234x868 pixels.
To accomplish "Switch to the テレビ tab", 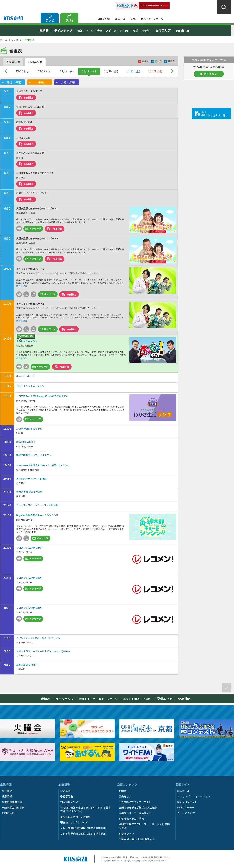I will 49,18.
